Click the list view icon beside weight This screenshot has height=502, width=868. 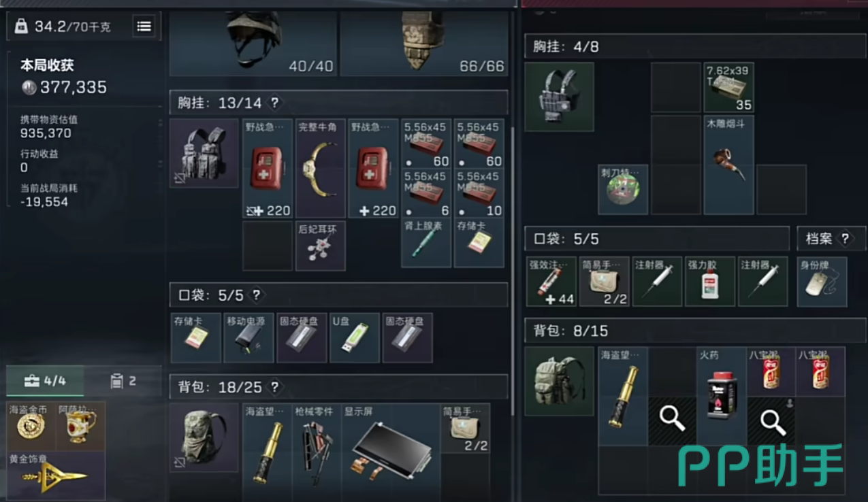coord(144,26)
